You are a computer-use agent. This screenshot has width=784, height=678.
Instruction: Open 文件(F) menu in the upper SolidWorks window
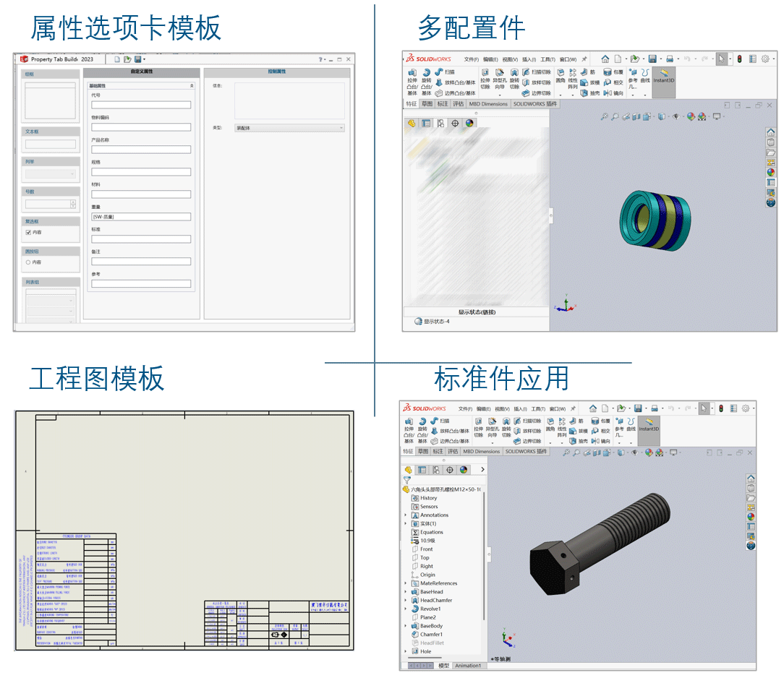(471, 59)
